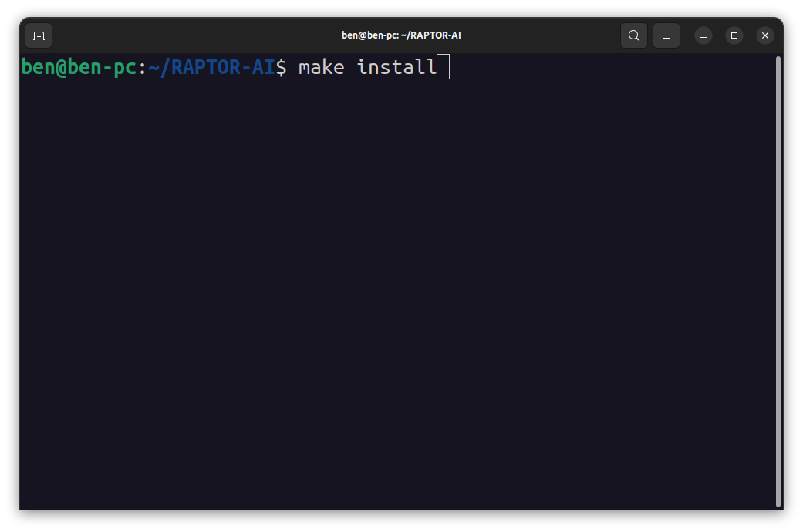803x532 pixels.
Task: Click empty header bar left of title
Action: tap(193, 35)
